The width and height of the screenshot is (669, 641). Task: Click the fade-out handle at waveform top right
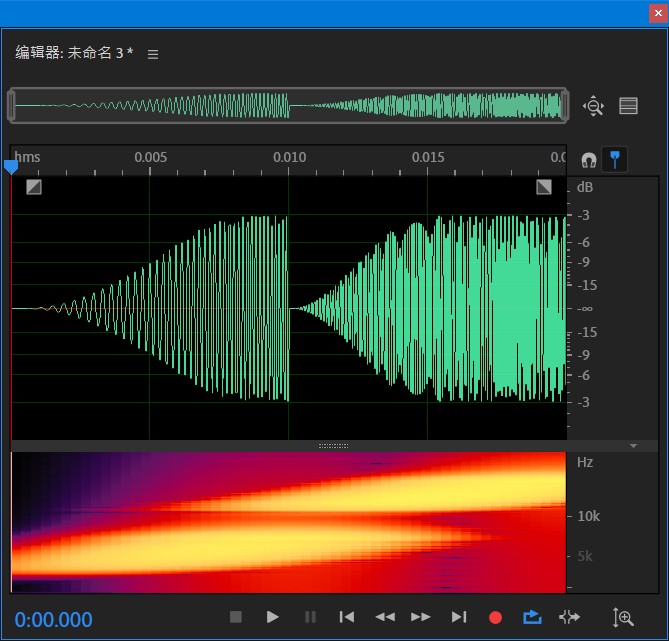[544, 186]
